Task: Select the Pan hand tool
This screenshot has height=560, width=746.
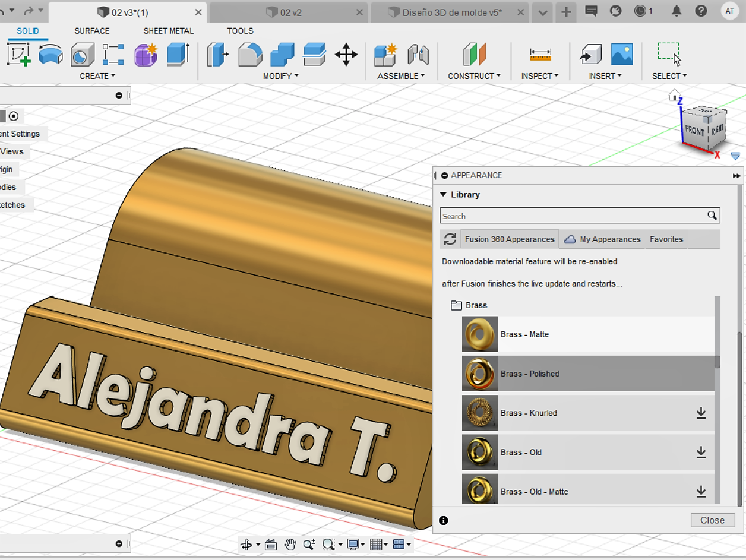Action: pyautogui.click(x=290, y=545)
